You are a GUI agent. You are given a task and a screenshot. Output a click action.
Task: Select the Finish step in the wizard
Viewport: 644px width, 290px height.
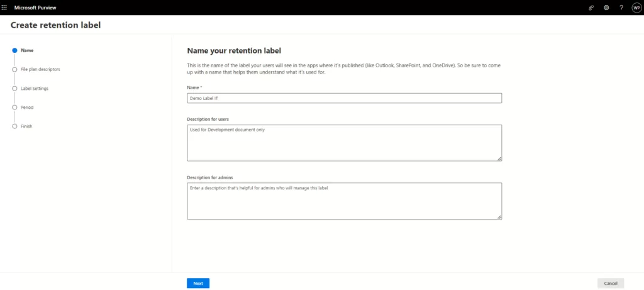pos(26,126)
